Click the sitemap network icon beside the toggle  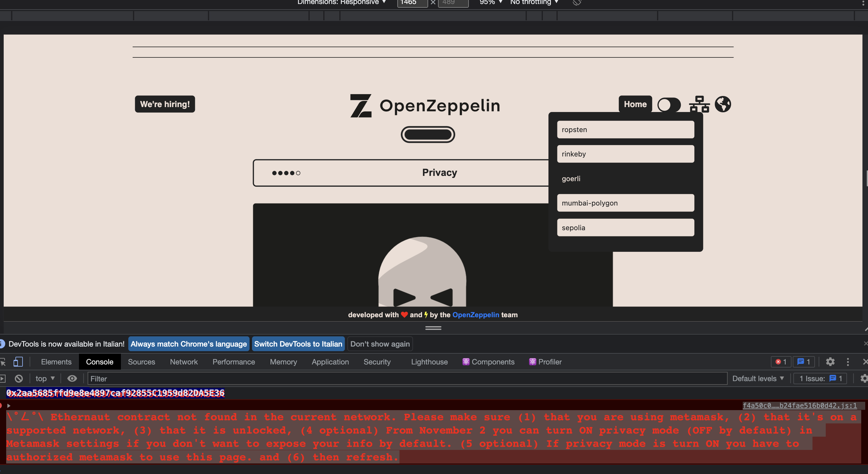[699, 105]
